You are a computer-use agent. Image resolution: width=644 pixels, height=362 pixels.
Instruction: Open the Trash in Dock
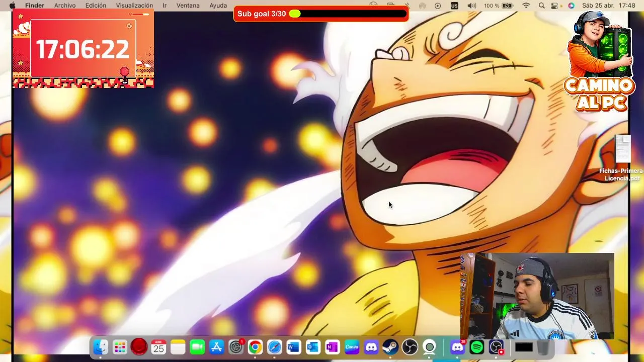click(x=543, y=347)
